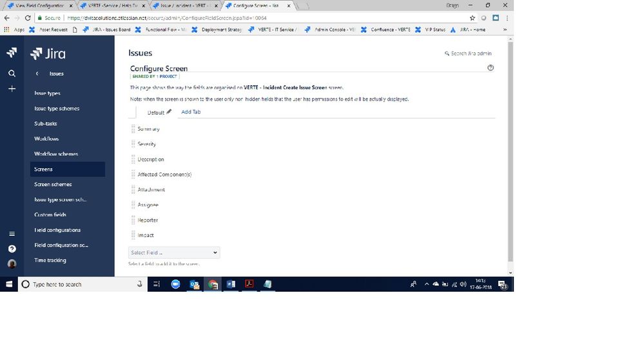Open the sidebar help question mark icon

point(12,249)
